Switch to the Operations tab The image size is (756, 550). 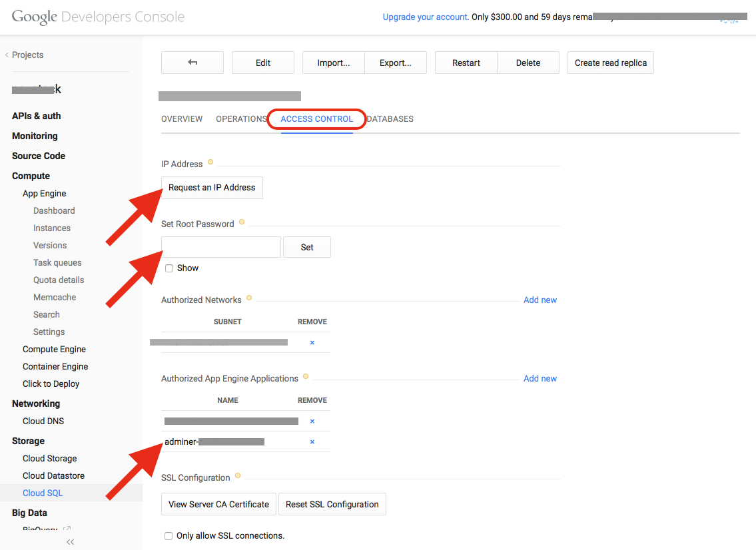click(x=241, y=119)
